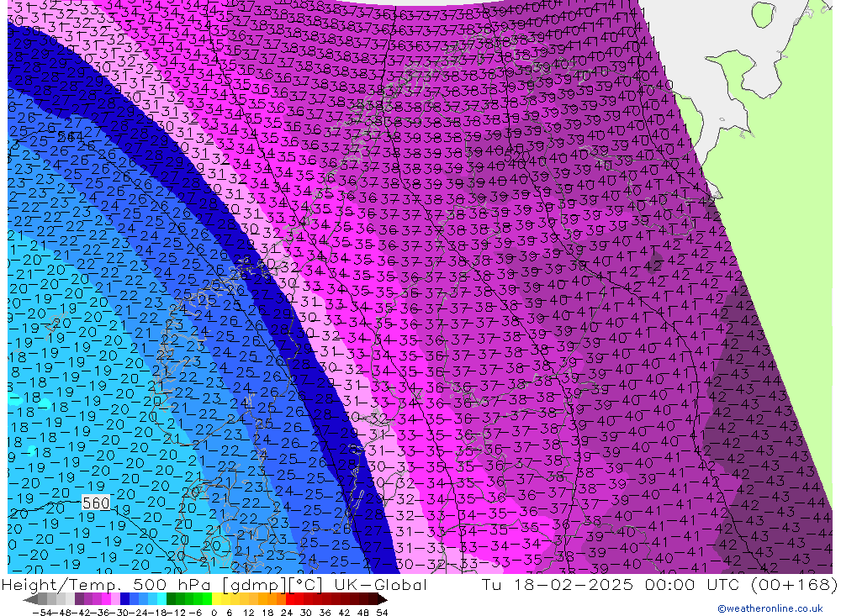Click the '-54' legend scale value
The height and width of the screenshot is (616, 841).
pos(42,613)
